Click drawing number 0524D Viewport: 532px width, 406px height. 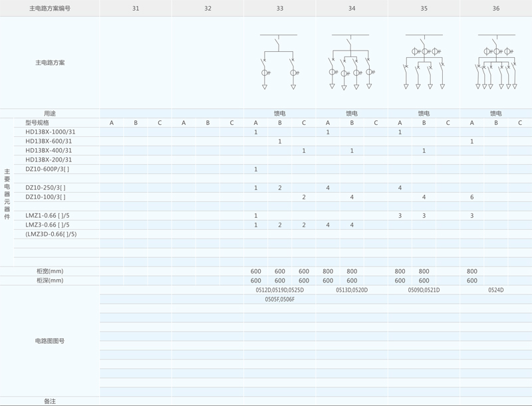(x=496, y=290)
